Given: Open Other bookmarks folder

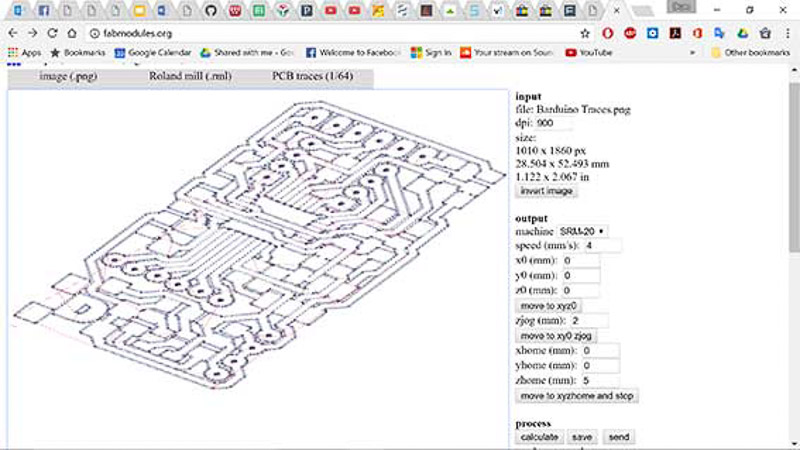Looking at the screenshot, I should (751, 53).
